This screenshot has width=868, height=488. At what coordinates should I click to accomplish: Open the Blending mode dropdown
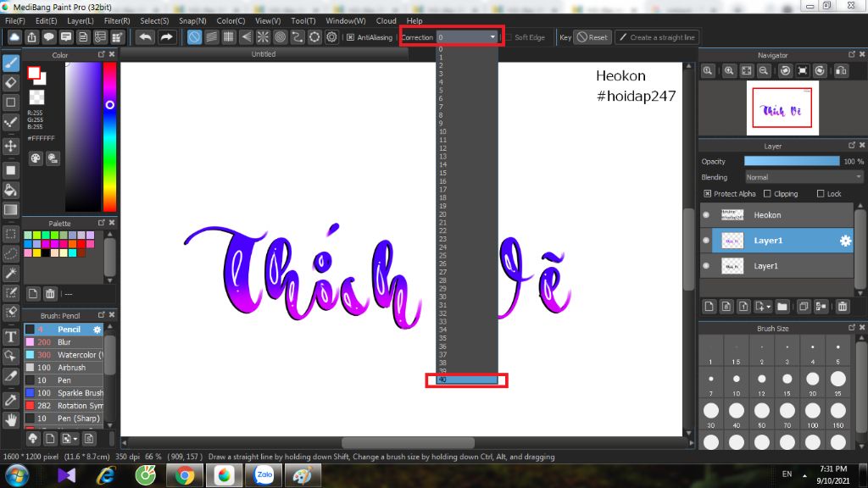(x=804, y=177)
